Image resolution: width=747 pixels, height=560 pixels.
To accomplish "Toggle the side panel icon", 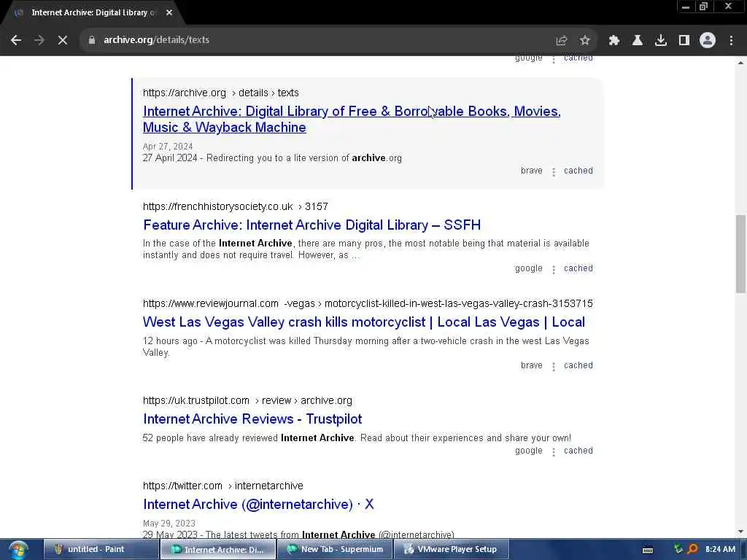I will pyautogui.click(x=684, y=41).
